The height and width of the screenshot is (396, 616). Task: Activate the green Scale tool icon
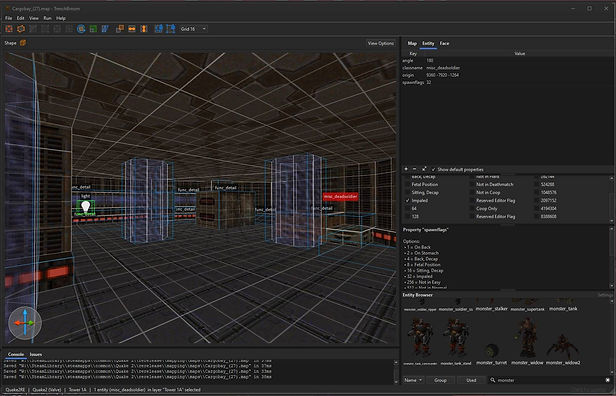[93, 29]
